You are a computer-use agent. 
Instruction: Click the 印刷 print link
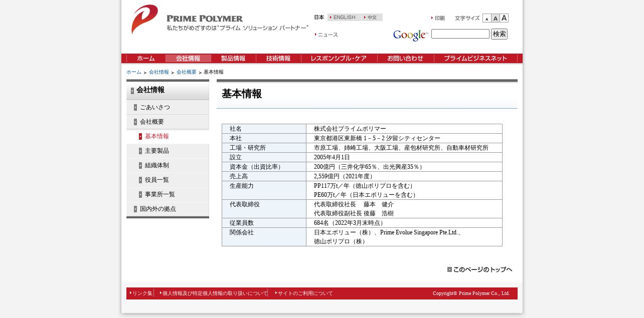tap(438, 18)
